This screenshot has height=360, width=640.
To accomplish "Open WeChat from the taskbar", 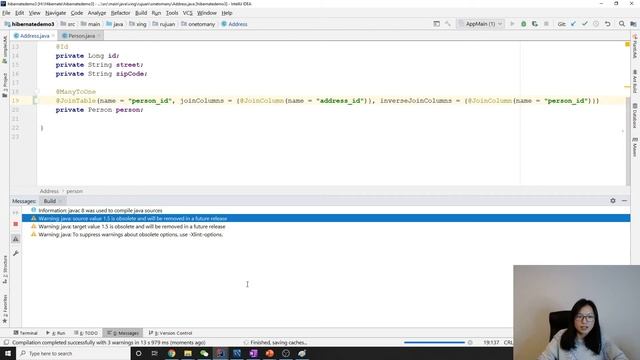I will 204,353.
